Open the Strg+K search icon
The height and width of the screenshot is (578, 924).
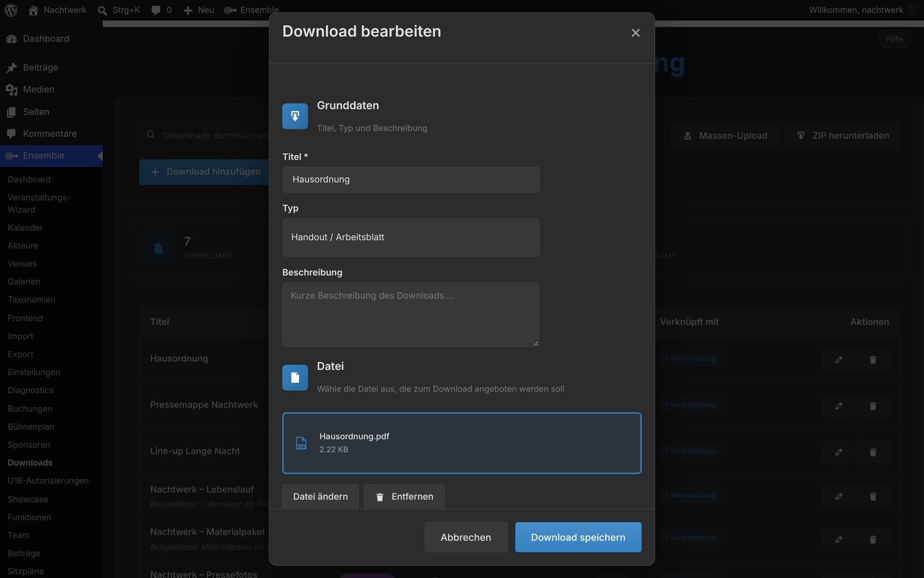coord(102,10)
